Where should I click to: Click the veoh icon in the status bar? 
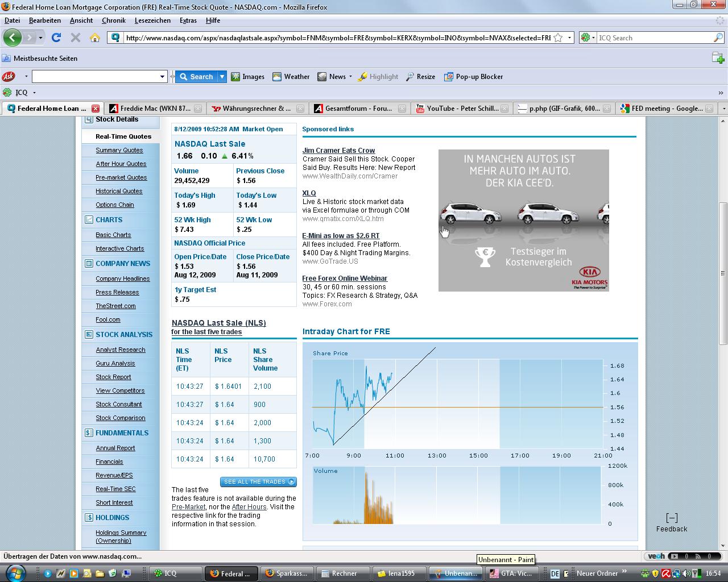[656, 556]
